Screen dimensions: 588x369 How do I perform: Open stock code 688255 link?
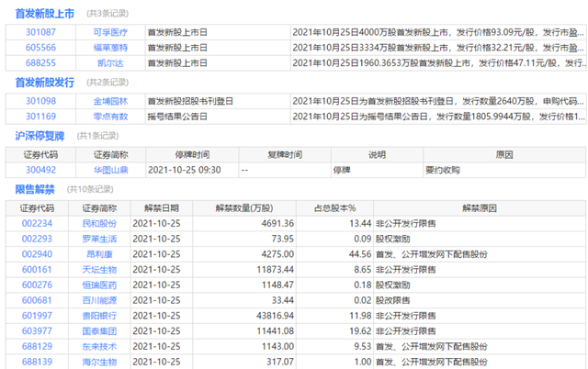(x=40, y=63)
